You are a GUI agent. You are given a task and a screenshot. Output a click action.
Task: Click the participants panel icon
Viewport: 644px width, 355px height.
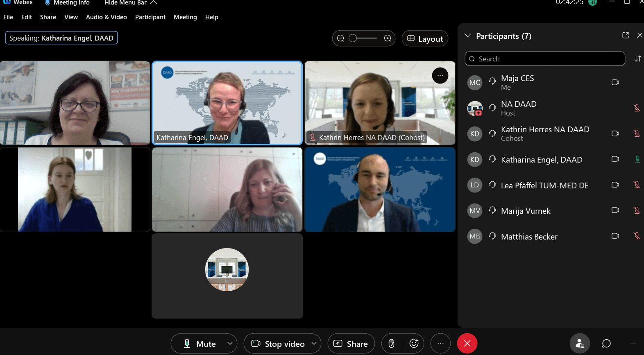click(580, 344)
